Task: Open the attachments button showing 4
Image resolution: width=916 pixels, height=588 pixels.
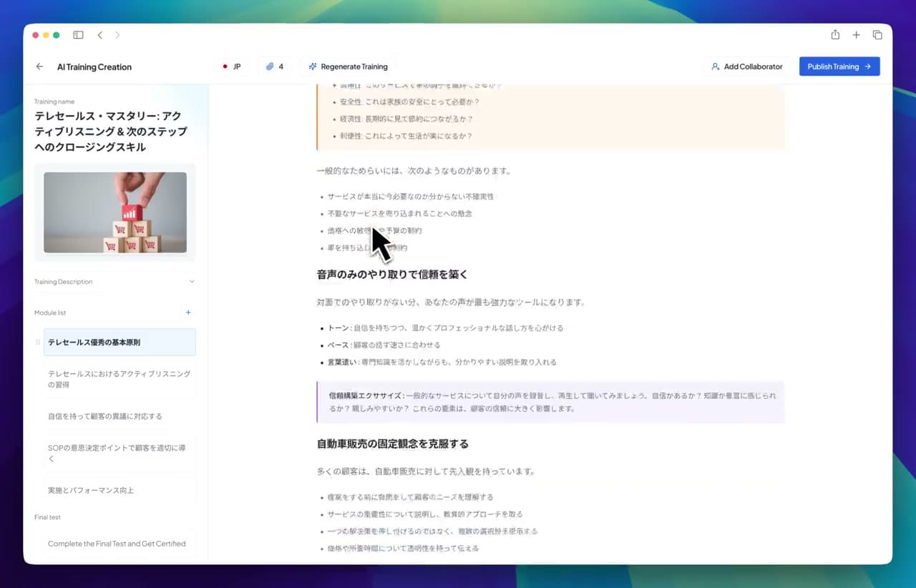Action: coord(275,67)
